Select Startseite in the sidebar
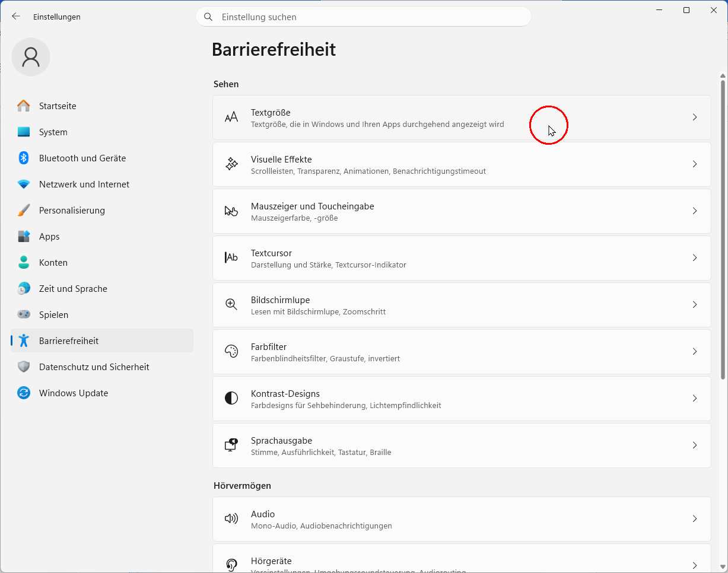Image resolution: width=728 pixels, height=573 pixels. pos(102,106)
